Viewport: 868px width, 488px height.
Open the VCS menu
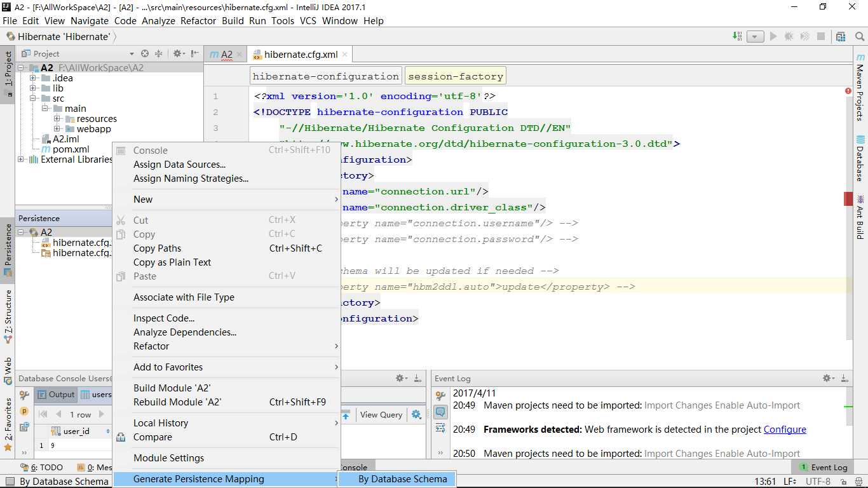(x=308, y=20)
